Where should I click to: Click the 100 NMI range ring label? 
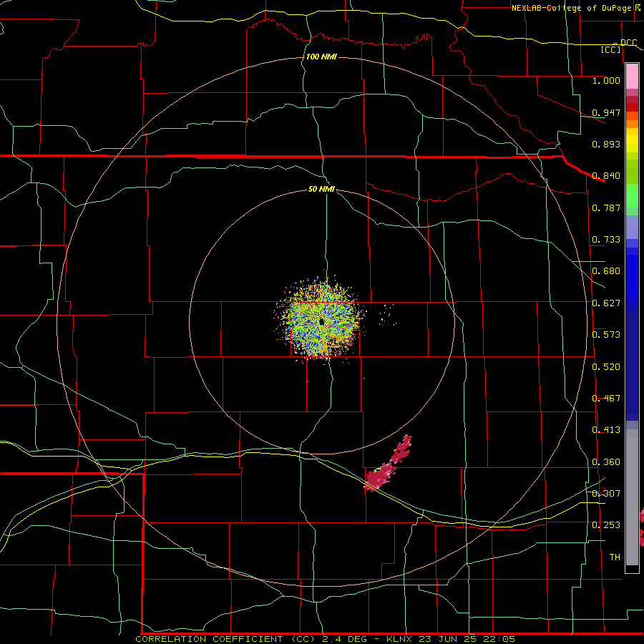pos(321,57)
